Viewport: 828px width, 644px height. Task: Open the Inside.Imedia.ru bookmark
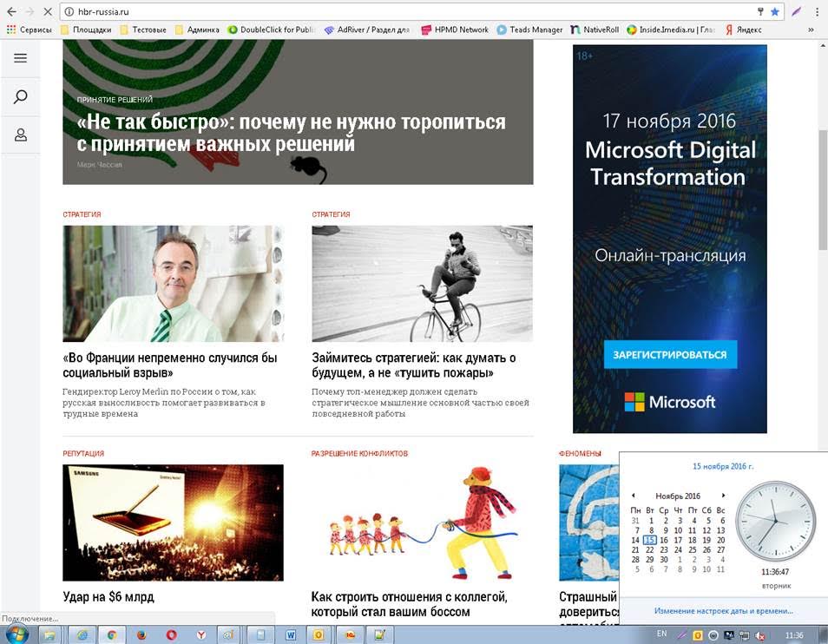tap(671, 30)
